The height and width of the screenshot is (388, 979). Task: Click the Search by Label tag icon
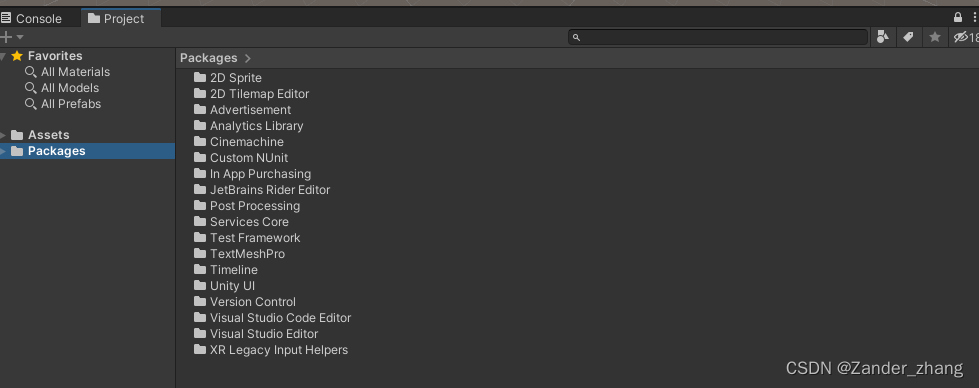click(908, 37)
